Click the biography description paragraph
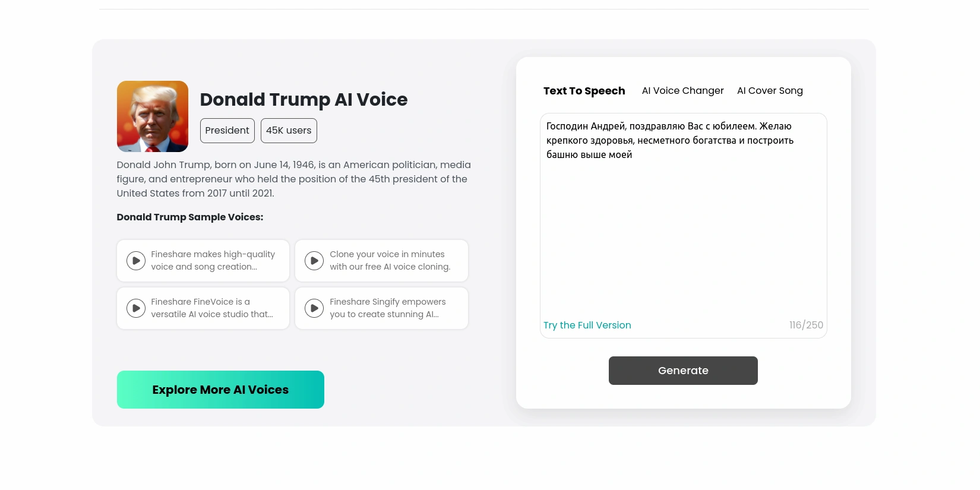Image resolution: width=980 pixels, height=490 pixels. tap(293, 179)
